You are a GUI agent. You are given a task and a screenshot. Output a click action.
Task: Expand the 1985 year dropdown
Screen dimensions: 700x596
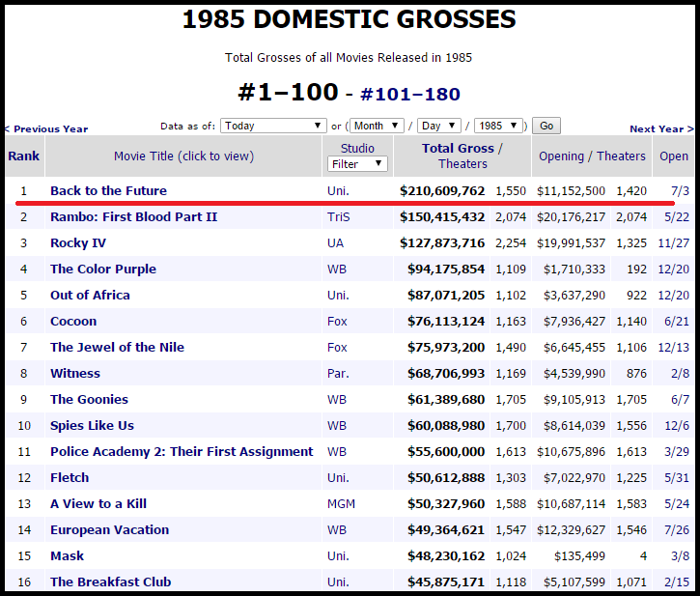point(499,127)
